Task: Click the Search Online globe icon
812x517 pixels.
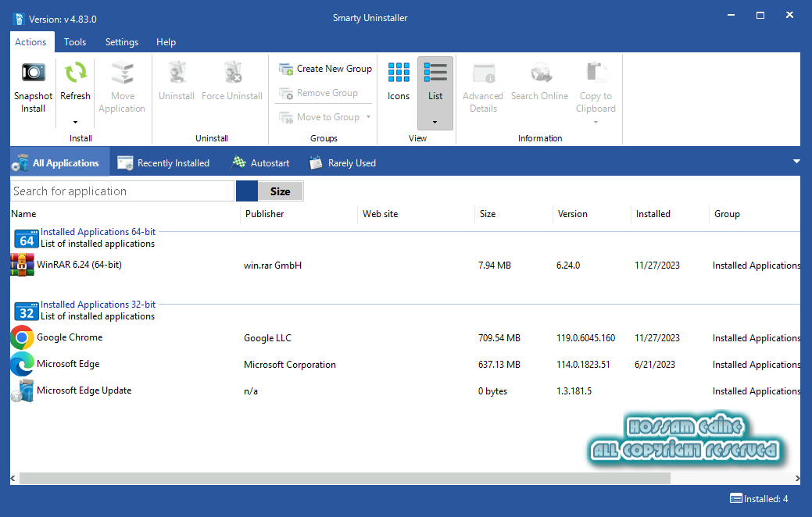Action: point(540,73)
